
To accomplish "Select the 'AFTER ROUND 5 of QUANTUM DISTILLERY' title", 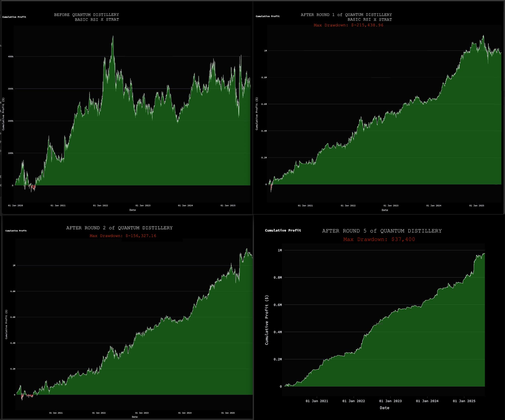I will point(382,231).
